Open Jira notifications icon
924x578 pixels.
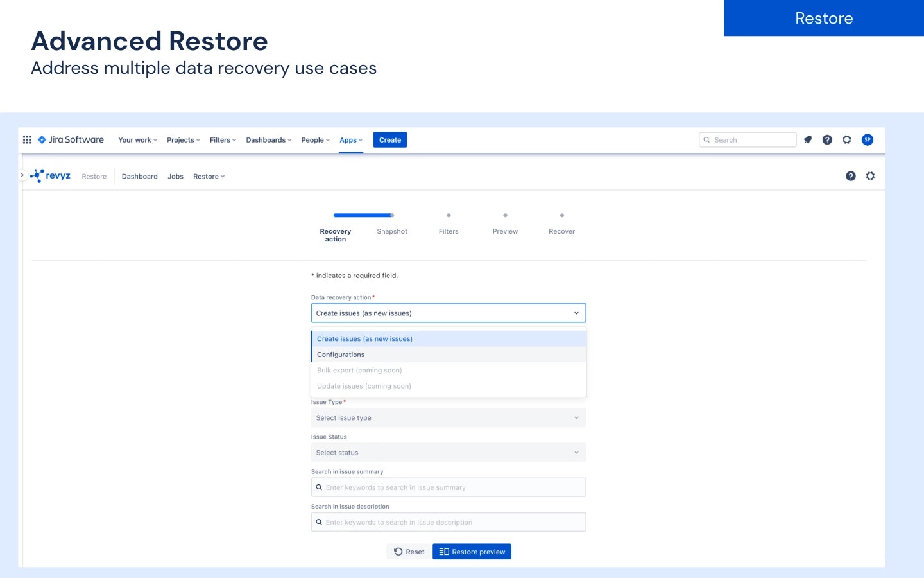click(808, 139)
